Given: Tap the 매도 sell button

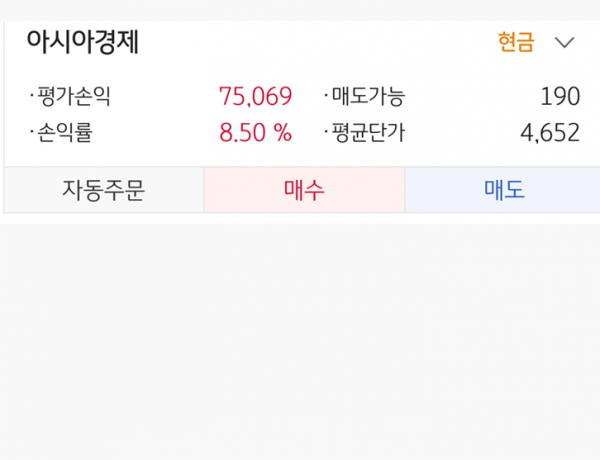Looking at the screenshot, I should (x=504, y=190).
